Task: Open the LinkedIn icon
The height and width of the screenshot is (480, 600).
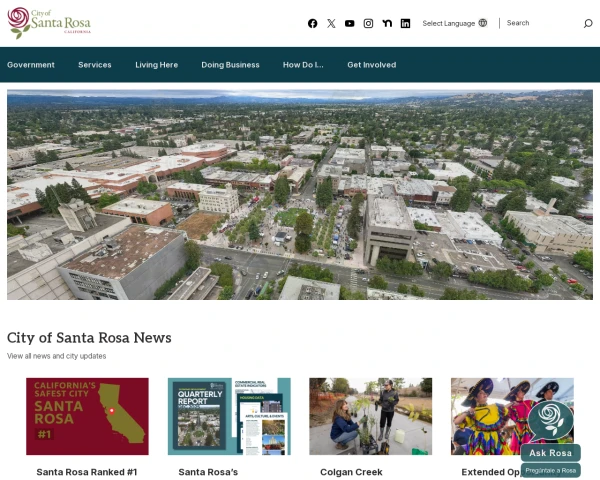Action: [x=405, y=23]
